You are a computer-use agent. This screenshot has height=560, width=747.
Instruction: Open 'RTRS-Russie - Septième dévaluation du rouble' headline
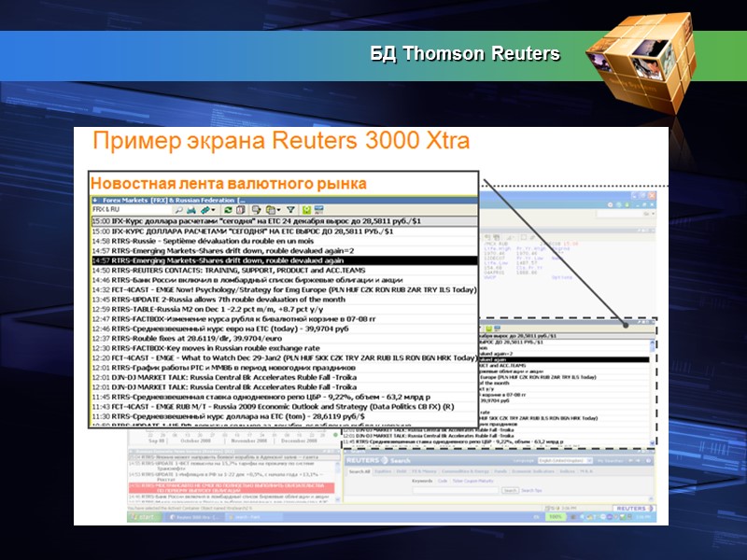285,241
